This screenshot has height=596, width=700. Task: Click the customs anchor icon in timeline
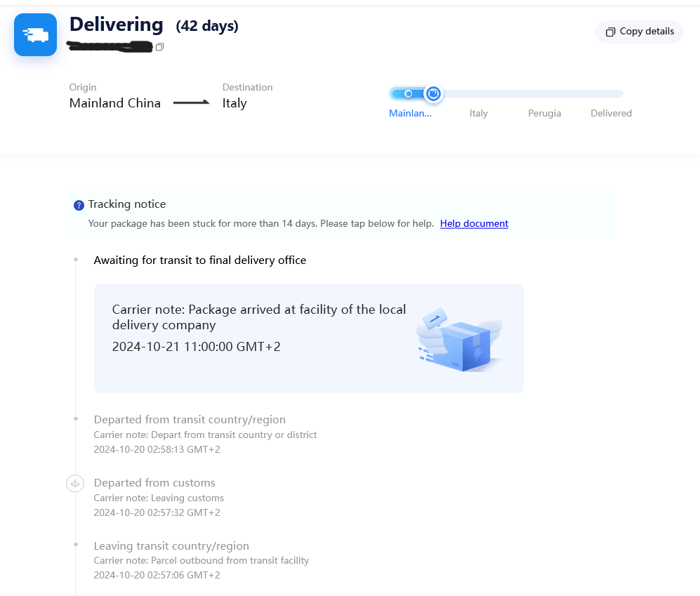tap(75, 484)
